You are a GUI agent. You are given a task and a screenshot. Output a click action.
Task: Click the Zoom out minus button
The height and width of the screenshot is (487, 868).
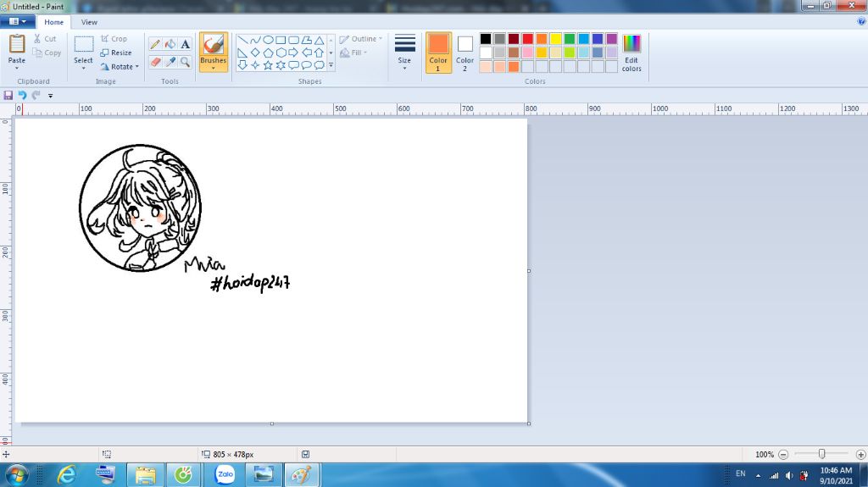pos(783,454)
